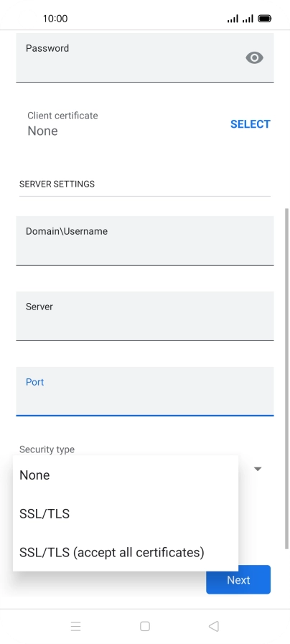
Task: Choose None security type option
Action: click(126, 475)
